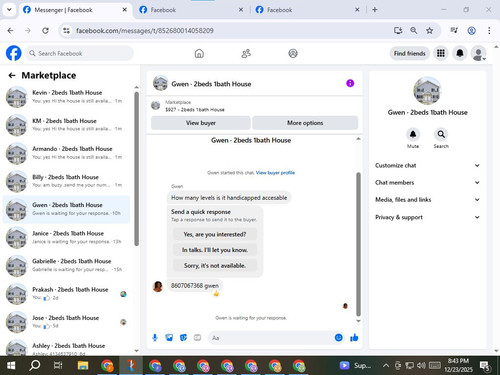500x375 pixels.
Task: Click the install app icon in the address bar
Action: (398, 31)
